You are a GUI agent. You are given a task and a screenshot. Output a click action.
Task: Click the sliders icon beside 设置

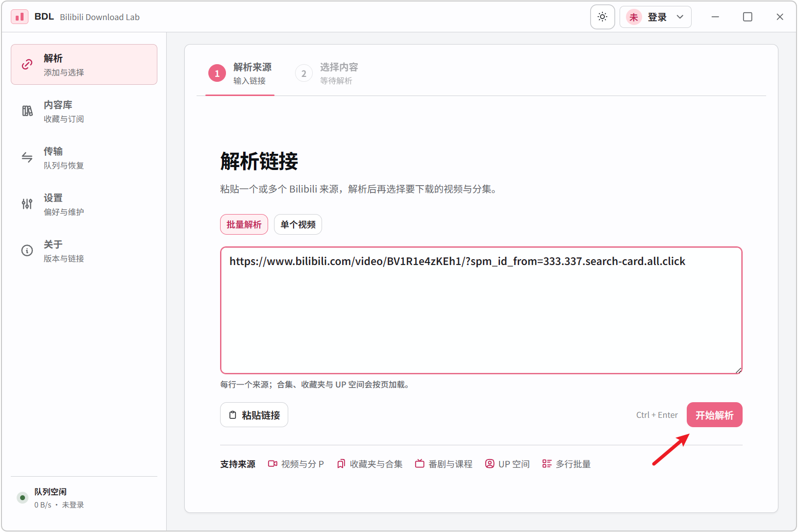coord(27,204)
